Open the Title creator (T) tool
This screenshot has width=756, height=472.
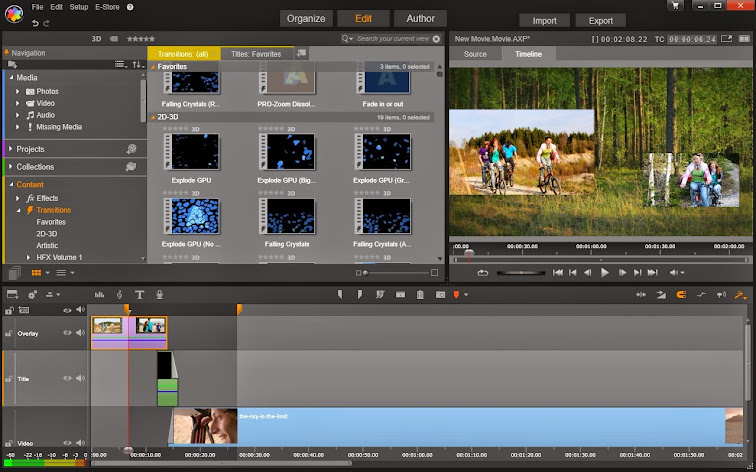pyautogui.click(x=139, y=294)
